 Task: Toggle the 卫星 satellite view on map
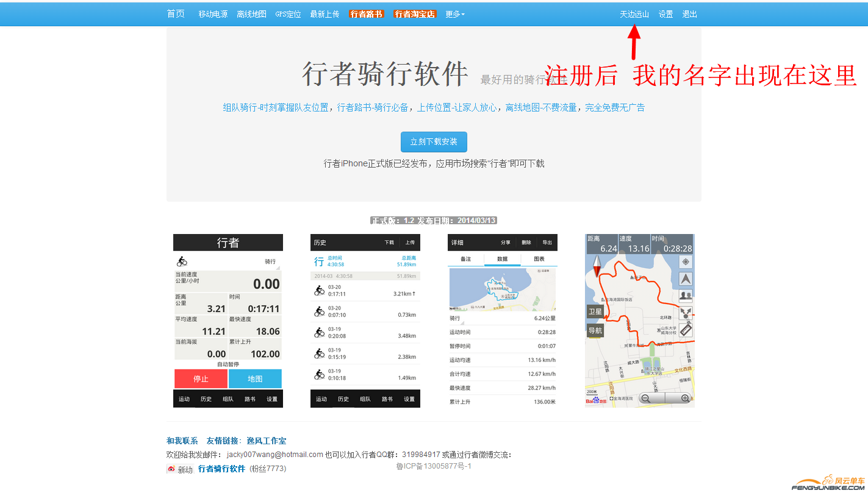[x=595, y=311]
